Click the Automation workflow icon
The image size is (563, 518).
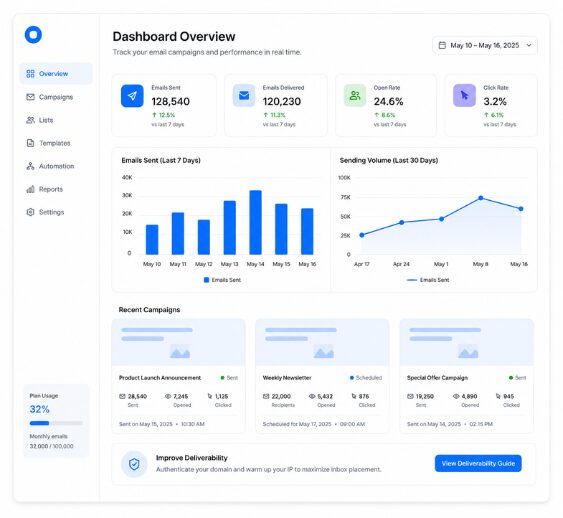pyautogui.click(x=31, y=166)
